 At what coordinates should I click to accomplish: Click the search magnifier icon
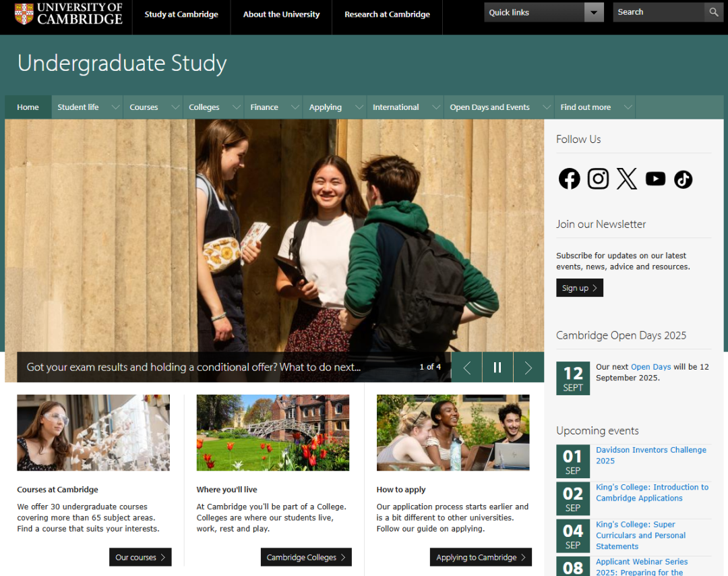[714, 12]
